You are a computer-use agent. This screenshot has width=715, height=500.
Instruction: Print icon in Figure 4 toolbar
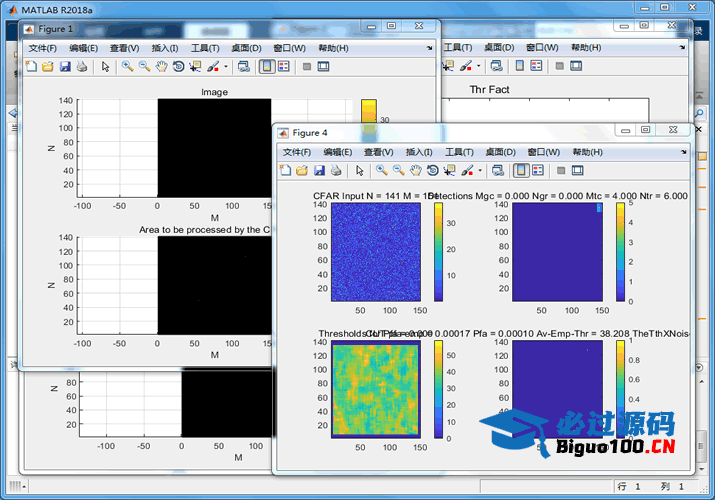(x=336, y=170)
